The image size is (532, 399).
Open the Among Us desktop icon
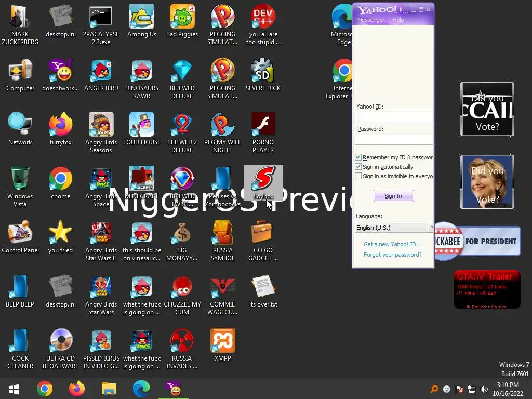pos(142,21)
